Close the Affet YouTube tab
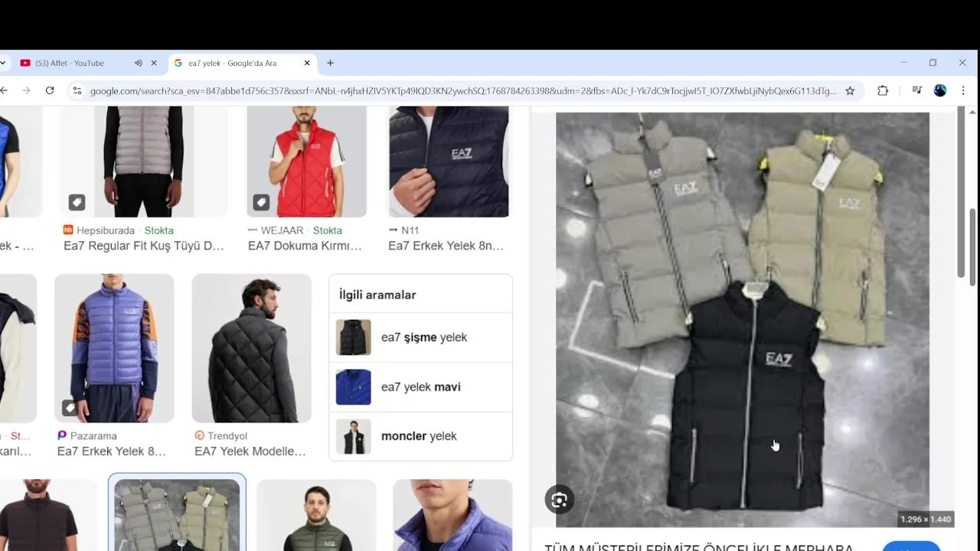Image resolution: width=980 pixels, height=551 pixels. (x=154, y=63)
